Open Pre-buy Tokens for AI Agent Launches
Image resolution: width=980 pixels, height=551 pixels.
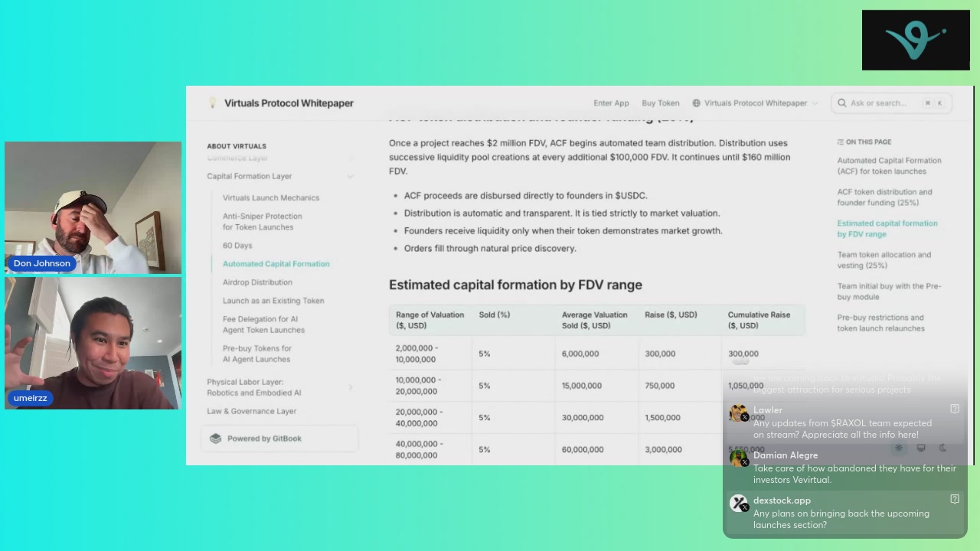tap(257, 354)
